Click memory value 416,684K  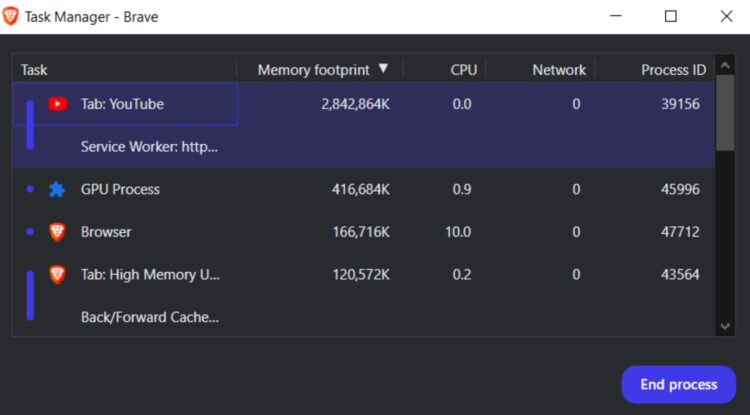(361, 190)
